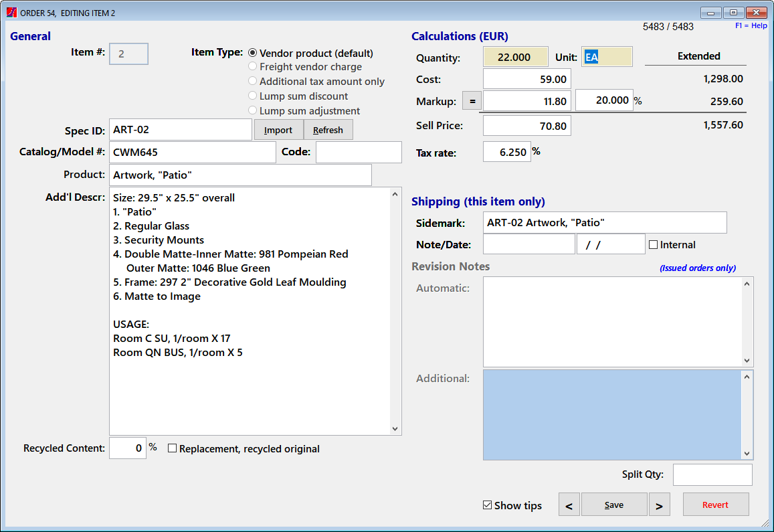Edit the Cost field
Image resolution: width=774 pixels, height=532 pixels.
pos(526,79)
